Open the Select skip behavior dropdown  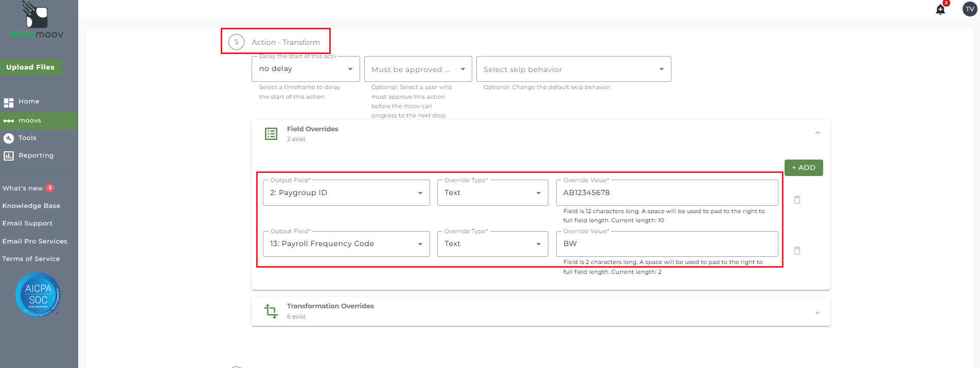(x=573, y=69)
